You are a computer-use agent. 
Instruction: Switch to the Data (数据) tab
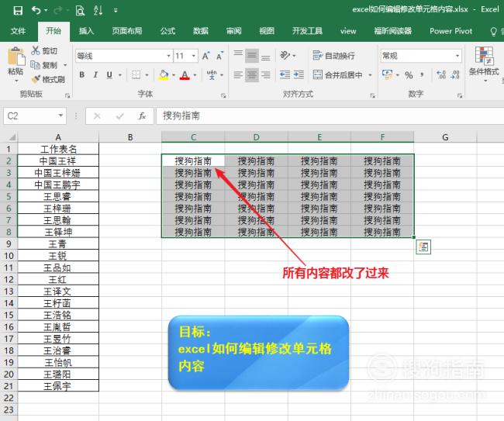coord(201,31)
